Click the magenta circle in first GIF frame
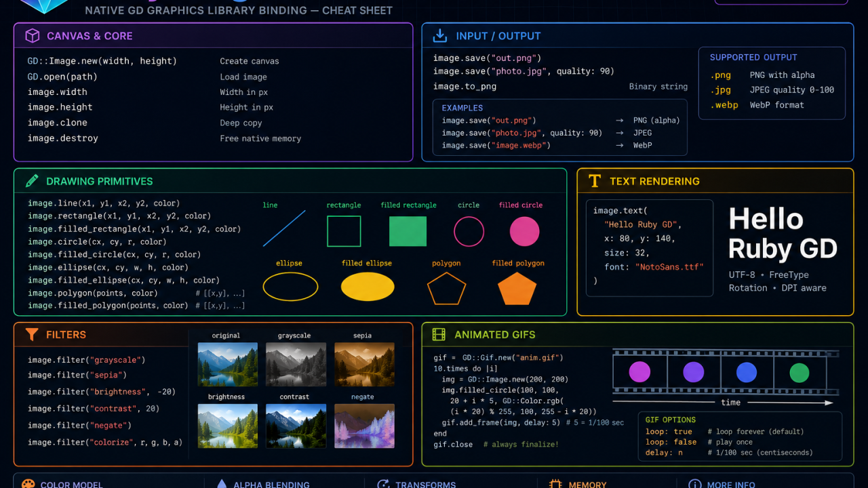The height and width of the screenshot is (488, 868). 639,371
